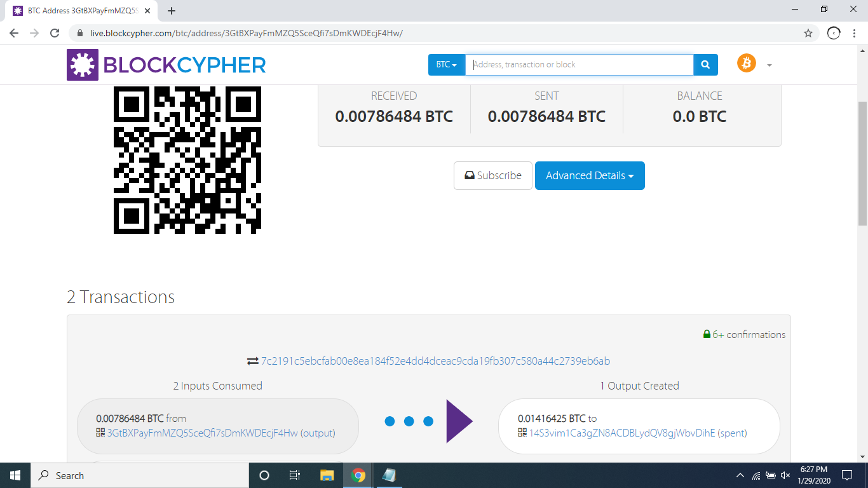Open output address 14S3vim1Ca3g link
The image size is (868, 488).
[x=622, y=433]
